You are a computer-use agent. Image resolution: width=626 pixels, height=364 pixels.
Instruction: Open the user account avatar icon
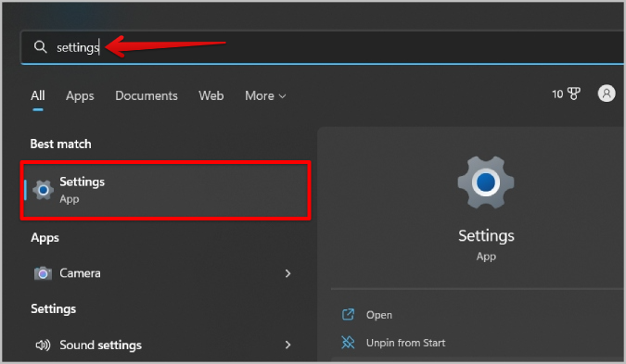[606, 94]
